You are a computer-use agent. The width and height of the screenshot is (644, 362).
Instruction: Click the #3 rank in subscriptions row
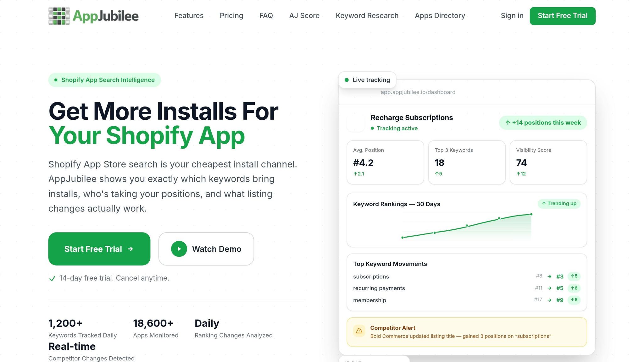pyautogui.click(x=560, y=277)
